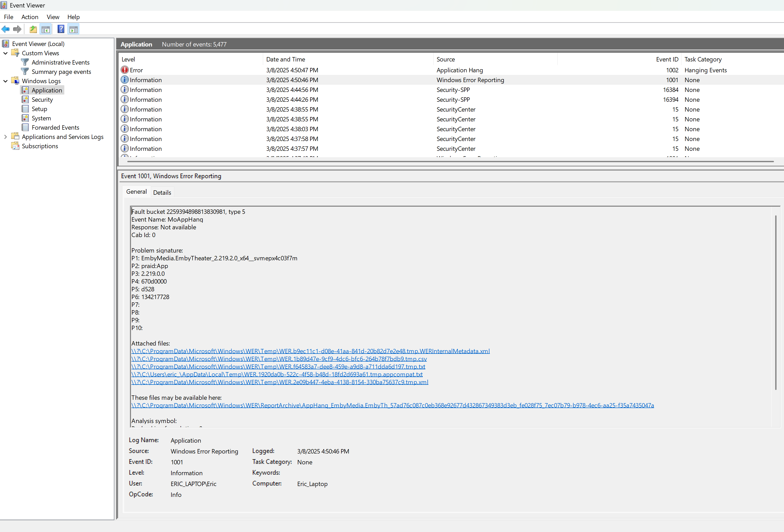Click the event description vertical scrollbar
This screenshot has width=784, height=532.
(775, 303)
